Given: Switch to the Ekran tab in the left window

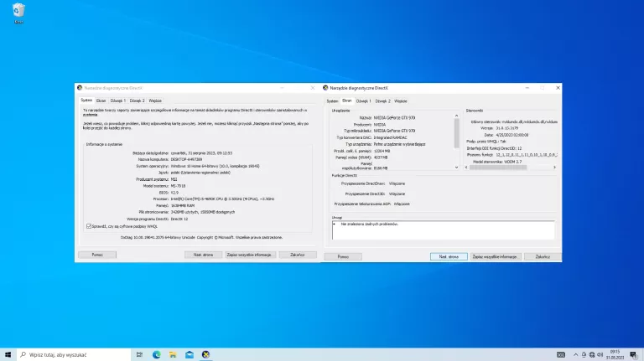Looking at the screenshot, I should [101, 101].
